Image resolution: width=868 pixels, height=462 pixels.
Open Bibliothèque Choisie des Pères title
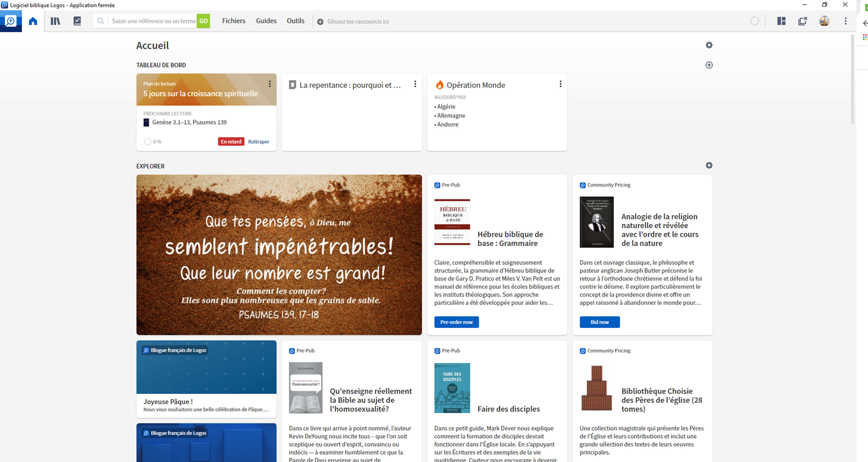(x=662, y=400)
